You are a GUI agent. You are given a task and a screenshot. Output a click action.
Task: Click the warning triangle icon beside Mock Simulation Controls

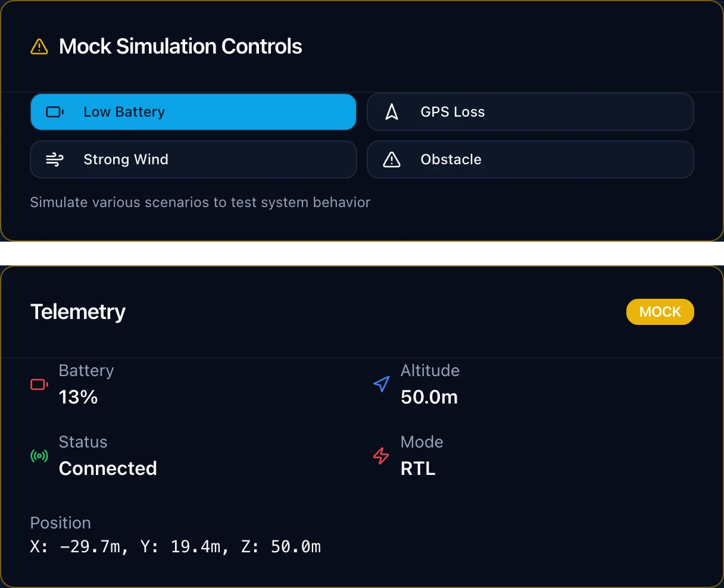(39, 46)
